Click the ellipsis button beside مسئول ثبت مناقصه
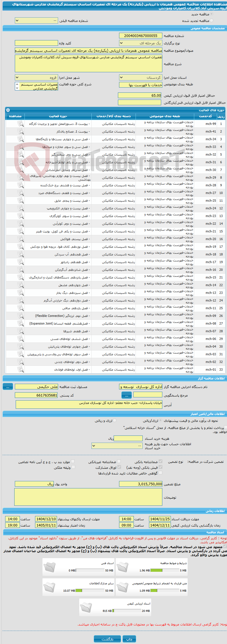 [8, 387]
